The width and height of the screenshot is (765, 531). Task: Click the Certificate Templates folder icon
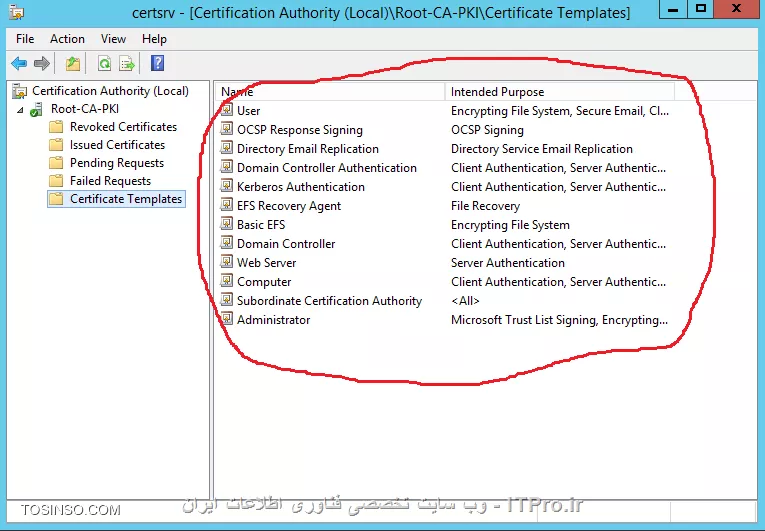click(x=56, y=199)
